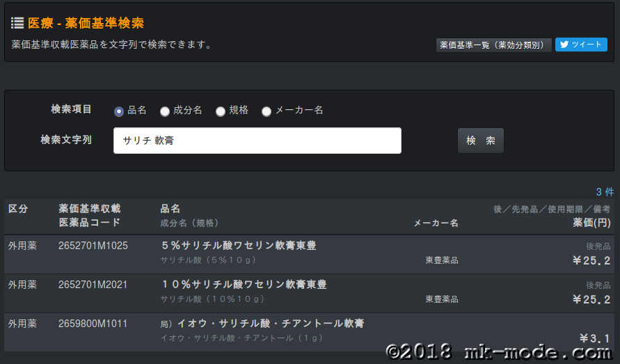Click the 薬価(円) column header
The width and height of the screenshot is (620, 364).
pos(591,223)
